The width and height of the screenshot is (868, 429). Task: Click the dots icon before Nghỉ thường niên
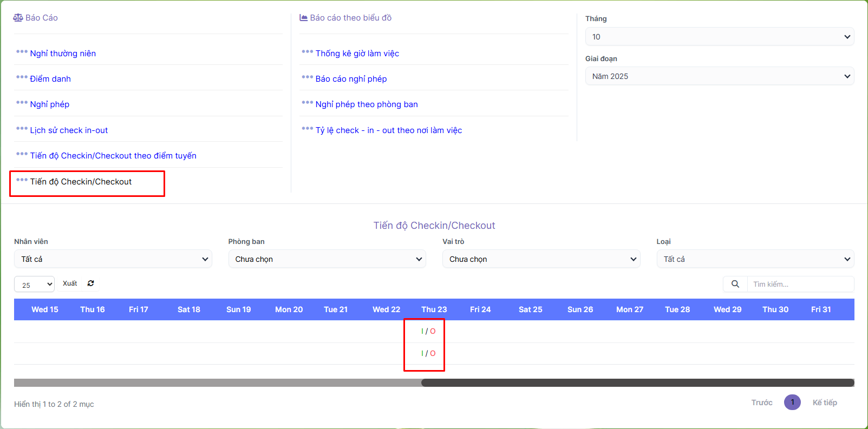point(22,52)
